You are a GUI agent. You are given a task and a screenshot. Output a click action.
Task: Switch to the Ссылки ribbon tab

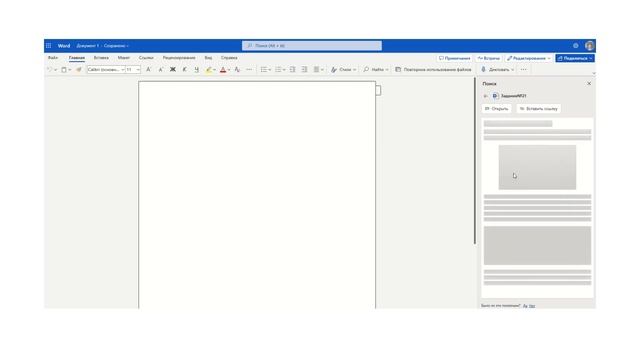pyautogui.click(x=146, y=58)
